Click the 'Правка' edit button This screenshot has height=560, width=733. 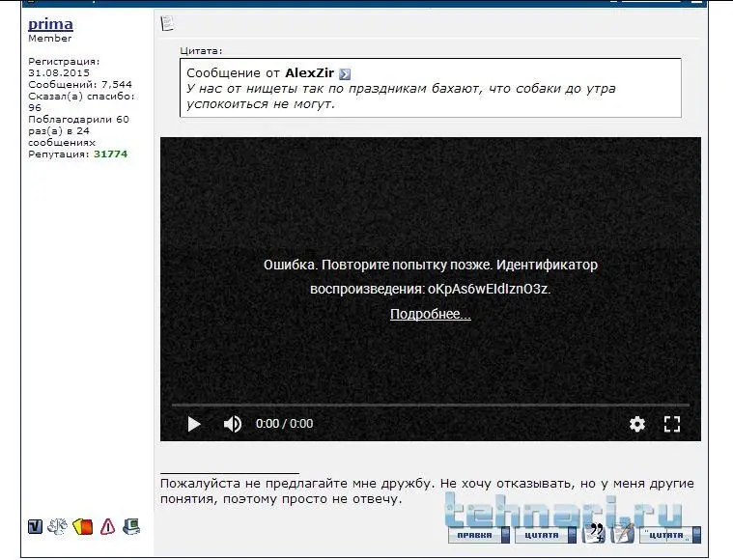[x=479, y=535]
